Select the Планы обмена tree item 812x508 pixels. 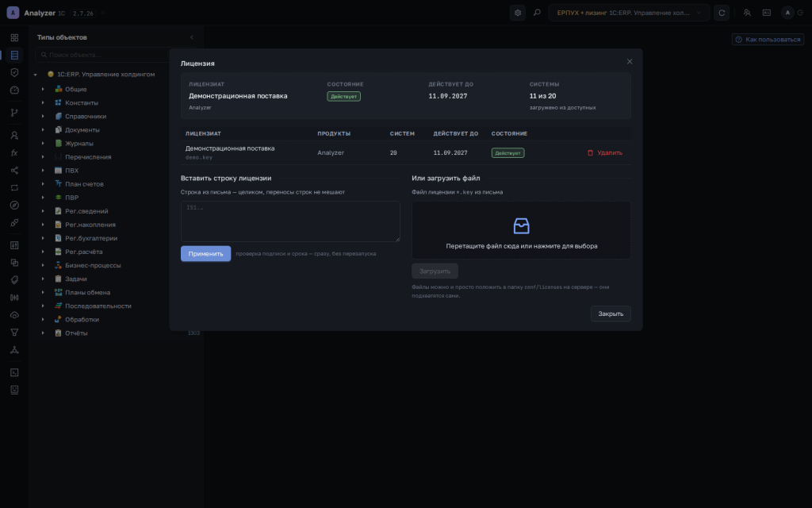click(87, 292)
